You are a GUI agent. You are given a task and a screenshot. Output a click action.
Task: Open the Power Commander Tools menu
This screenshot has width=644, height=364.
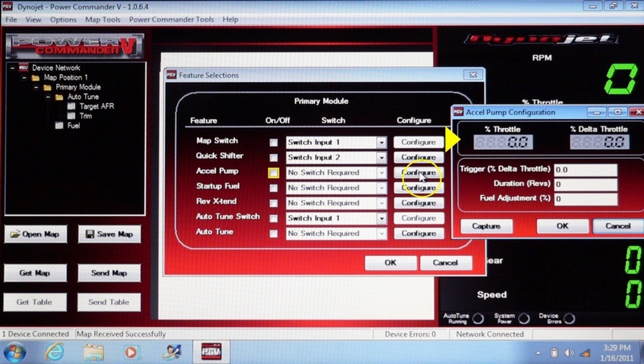(171, 19)
